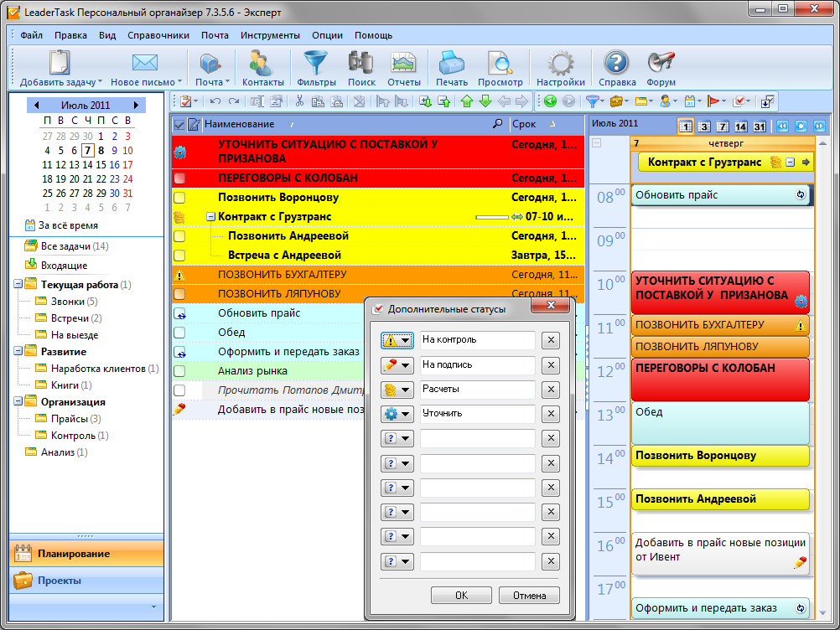
Task: Open the Справочники menu
Action: (158, 35)
